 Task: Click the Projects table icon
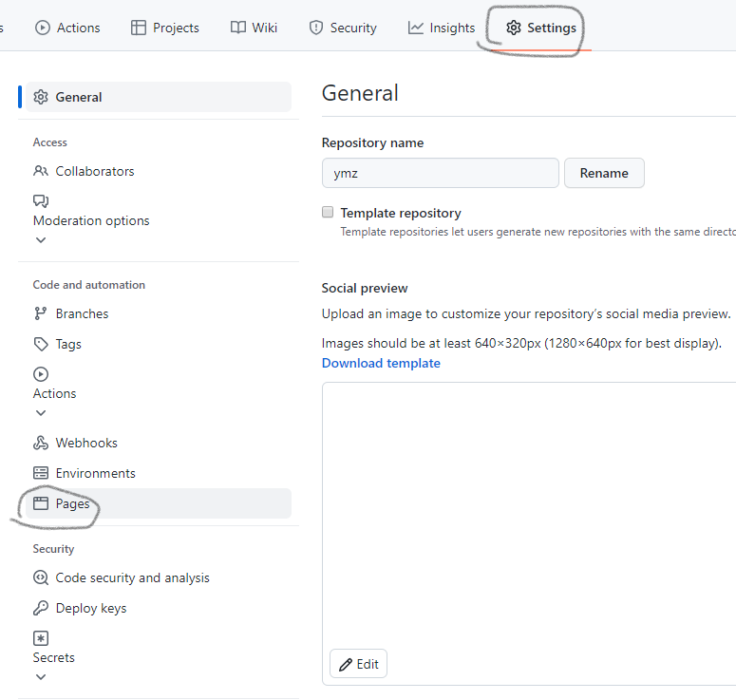coord(138,28)
